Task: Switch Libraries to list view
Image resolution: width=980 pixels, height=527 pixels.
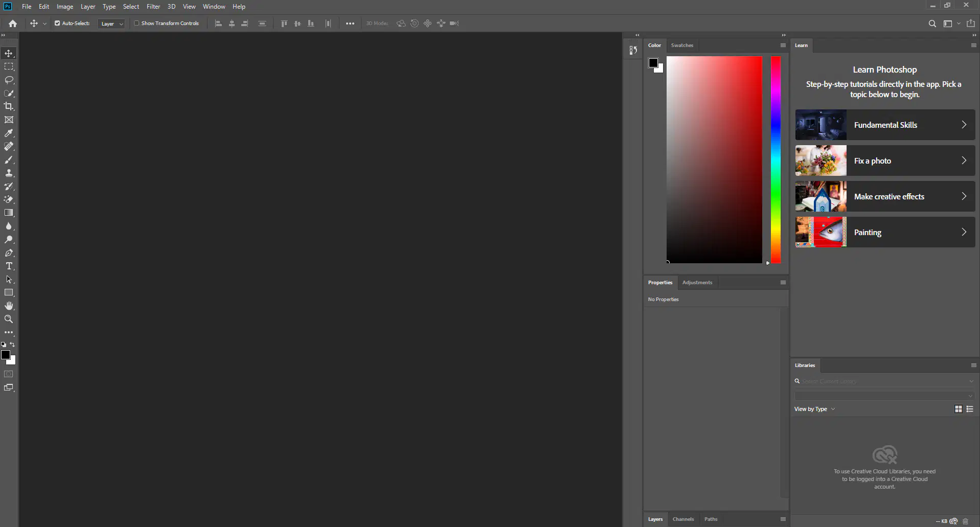Action: [x=970, y=409]
